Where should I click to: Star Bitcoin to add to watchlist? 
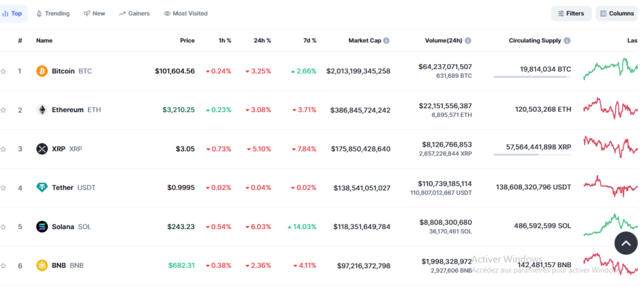coord(3,71)
